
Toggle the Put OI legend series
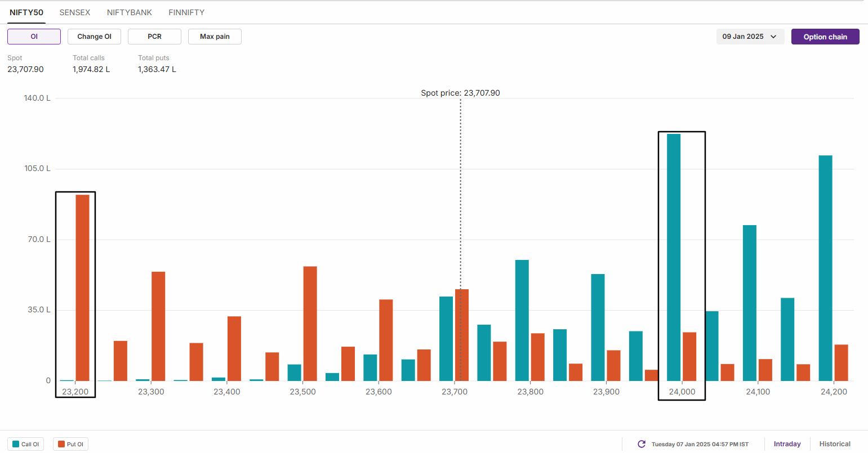[71, 444]
